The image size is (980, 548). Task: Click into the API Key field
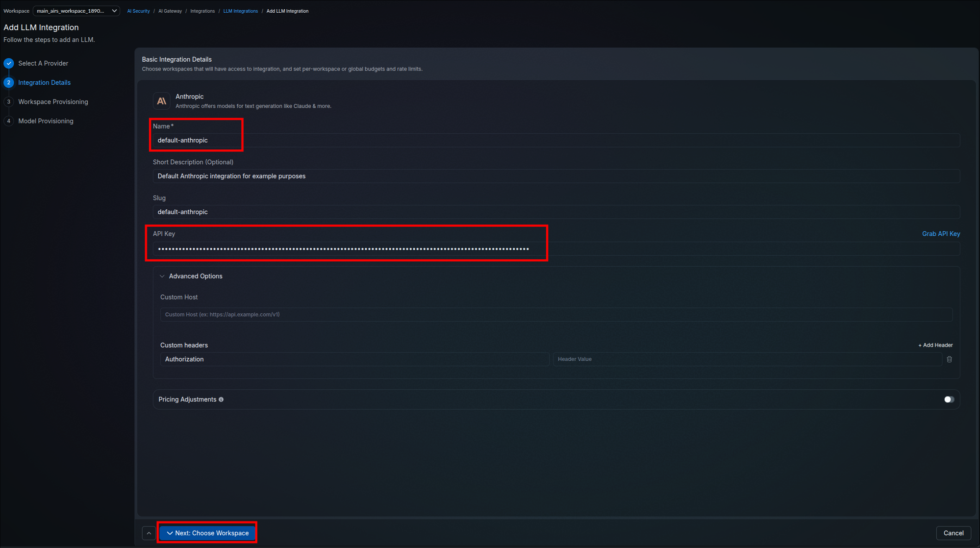[556, 249]
